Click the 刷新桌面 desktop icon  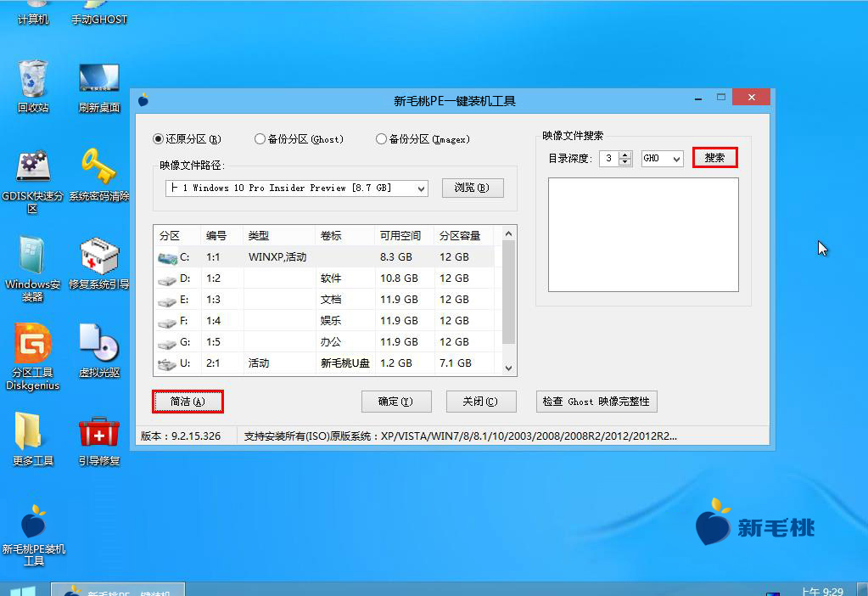(99, 87)
